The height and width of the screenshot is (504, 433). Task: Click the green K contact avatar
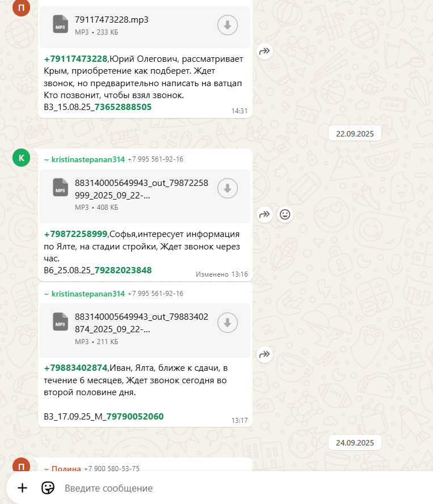(21, 158)
